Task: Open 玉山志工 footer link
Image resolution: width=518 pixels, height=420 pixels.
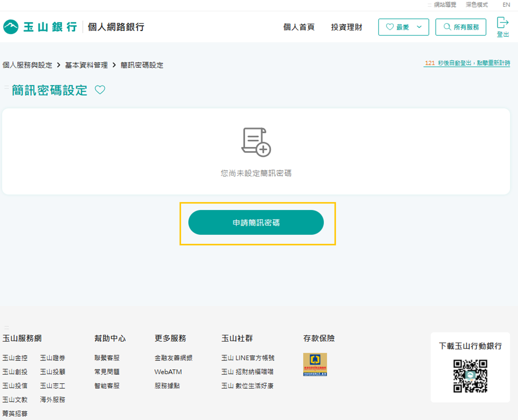Action: (x=52, y=386)
